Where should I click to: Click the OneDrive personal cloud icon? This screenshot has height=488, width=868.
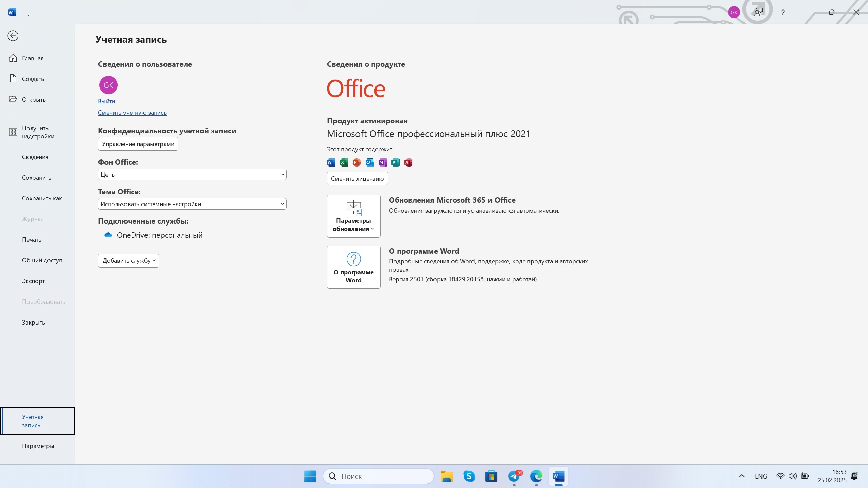[108, 235]
